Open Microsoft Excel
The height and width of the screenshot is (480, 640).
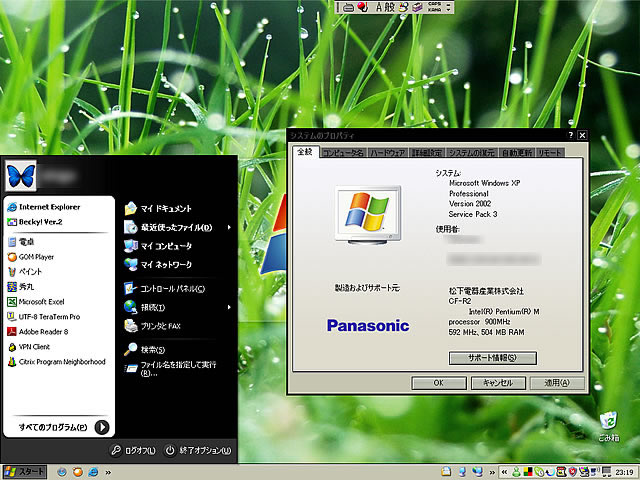pyautogui.click(x=36, y=302)
